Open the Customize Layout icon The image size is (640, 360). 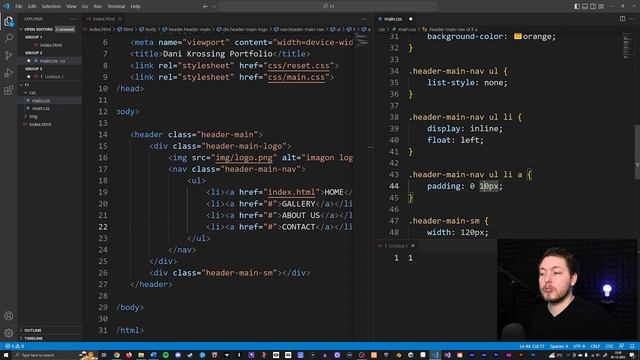click(601, 6)
